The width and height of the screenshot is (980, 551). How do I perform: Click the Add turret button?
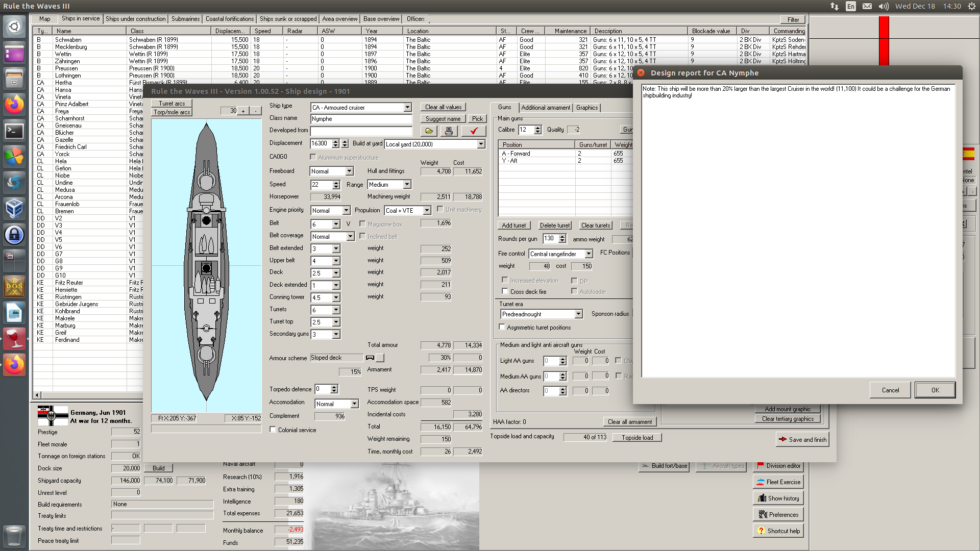pyautogui.click(x=513, y=226)
